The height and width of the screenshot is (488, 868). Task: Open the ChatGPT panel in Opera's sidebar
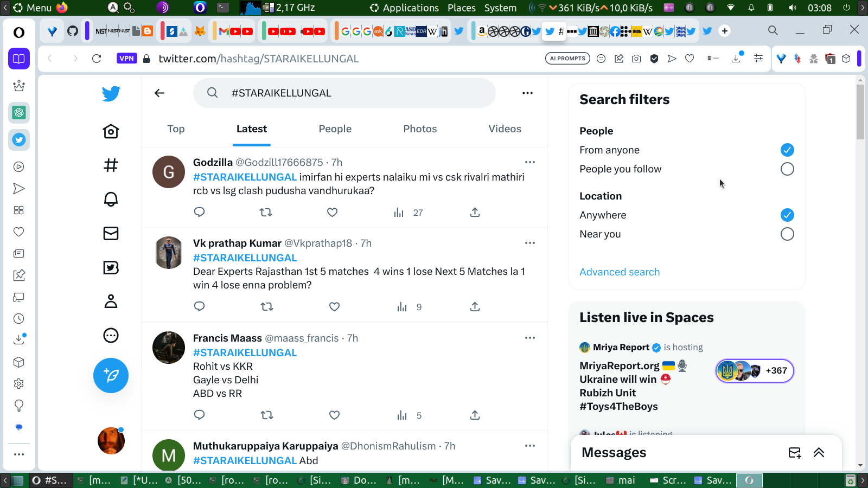click(19, 113)
